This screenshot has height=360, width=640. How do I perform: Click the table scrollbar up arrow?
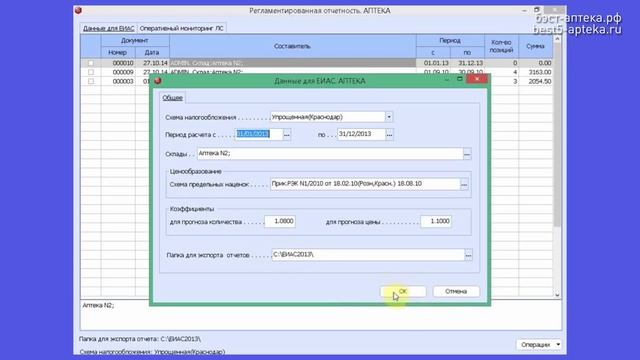pyautogui.click(x=557, y=39)
